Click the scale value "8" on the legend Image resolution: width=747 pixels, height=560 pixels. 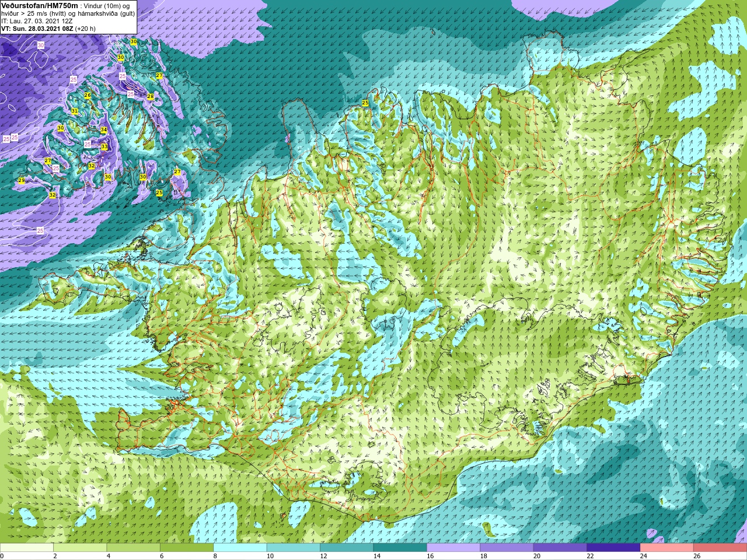[x=215, y=556]
